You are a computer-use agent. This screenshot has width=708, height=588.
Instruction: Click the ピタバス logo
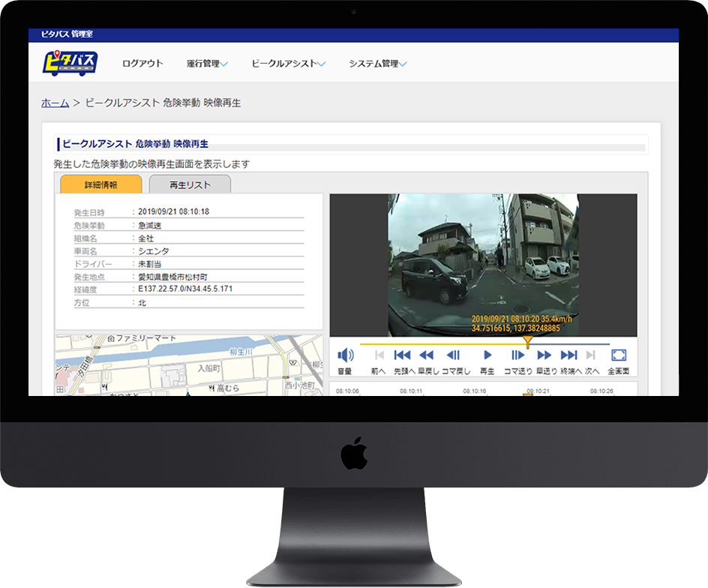click(70, 63)
